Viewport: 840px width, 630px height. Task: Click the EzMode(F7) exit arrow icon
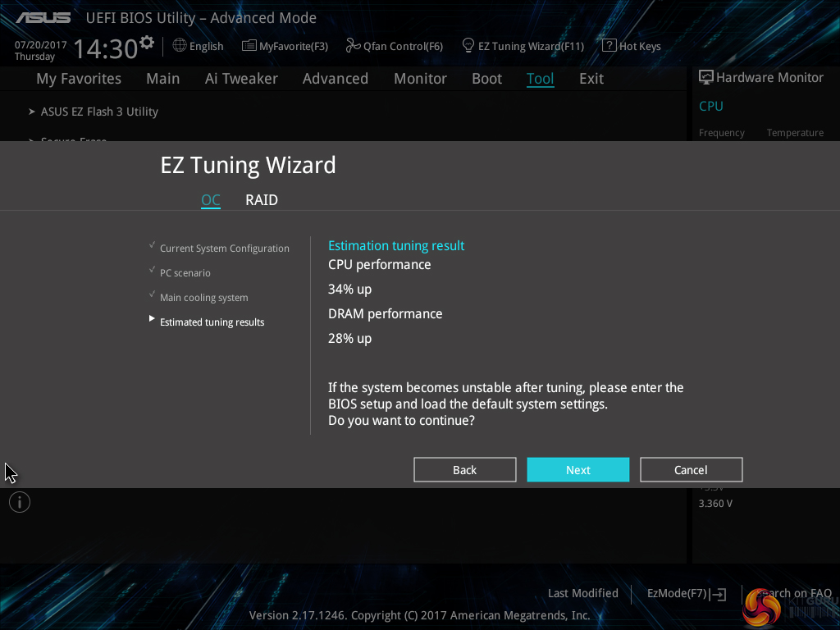[x=718, y=594]
